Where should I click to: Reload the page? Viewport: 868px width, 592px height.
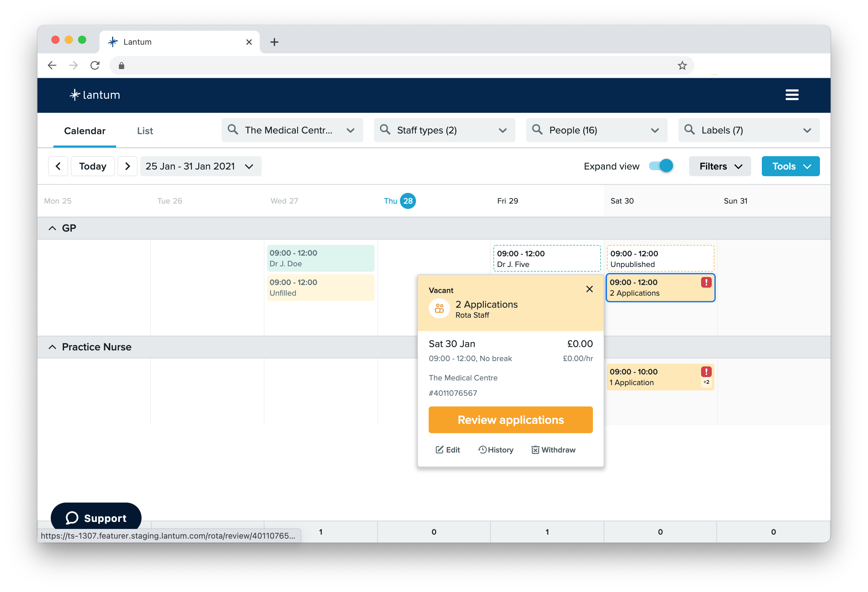(x=95, y=65)
